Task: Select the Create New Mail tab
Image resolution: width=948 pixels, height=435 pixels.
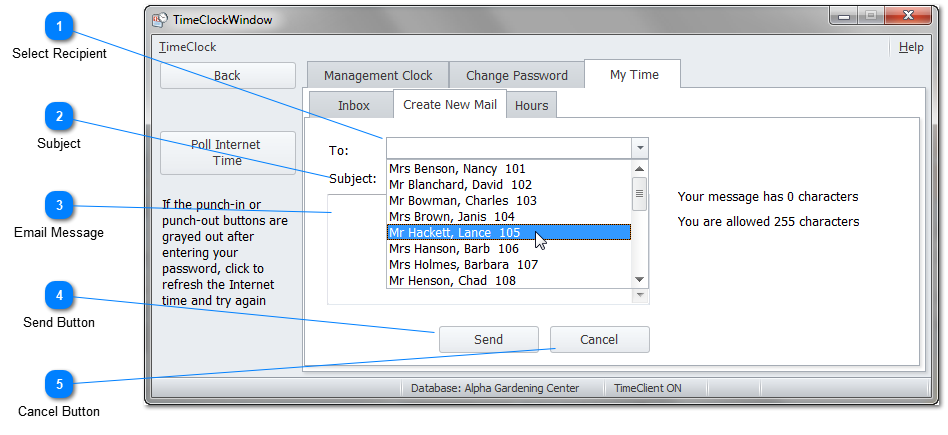Action: 450,105
